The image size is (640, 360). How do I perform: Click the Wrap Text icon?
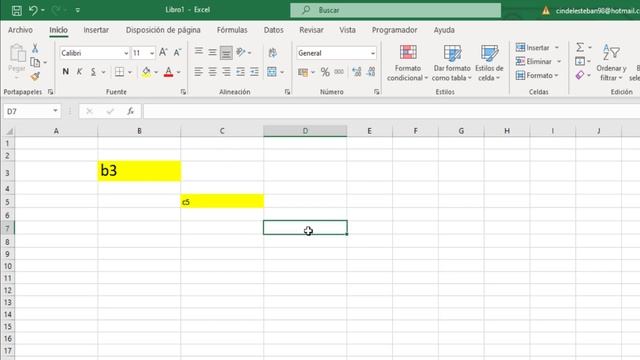(273, 53)
